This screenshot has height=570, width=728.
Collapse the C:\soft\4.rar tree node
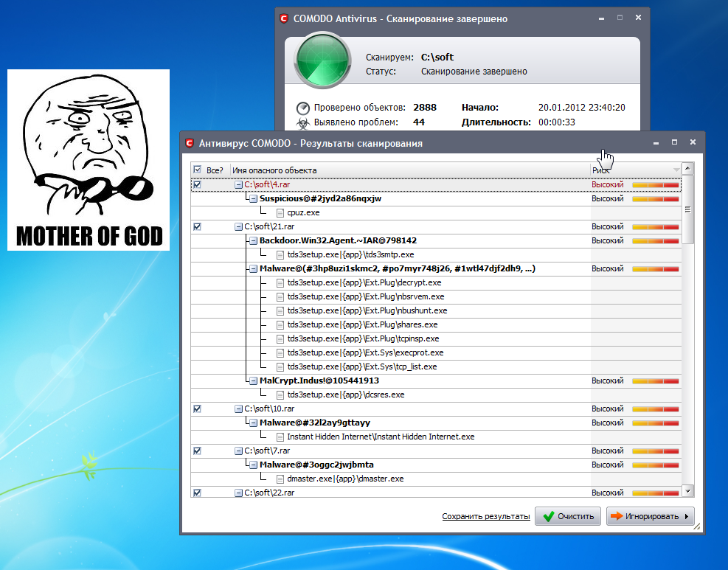pos(238,185)
